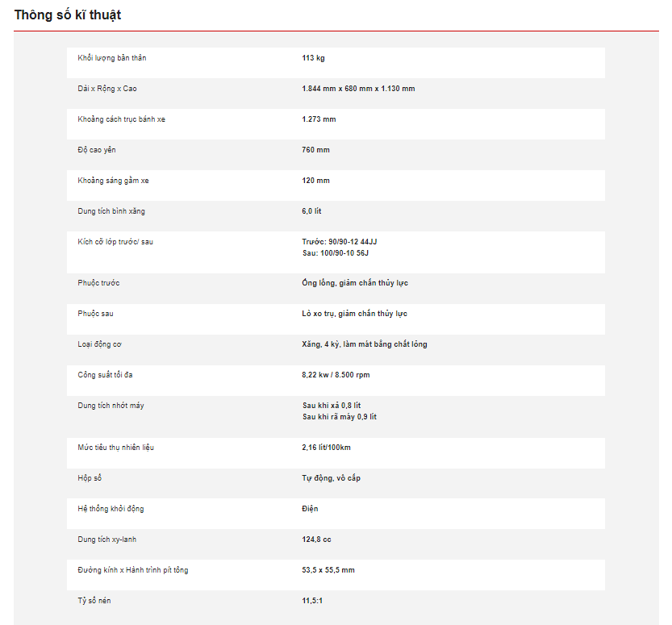Click the "Khoảng cách trục bánh xe" label
Screen dimensions: 672x625
point(122,119)
